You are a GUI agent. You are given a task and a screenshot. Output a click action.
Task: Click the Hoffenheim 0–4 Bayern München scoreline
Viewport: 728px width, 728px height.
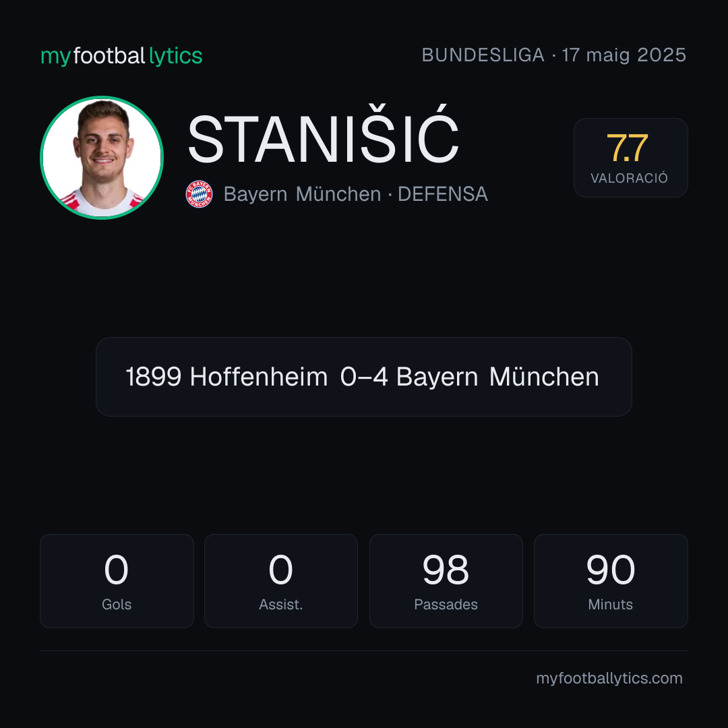point(363,377)
